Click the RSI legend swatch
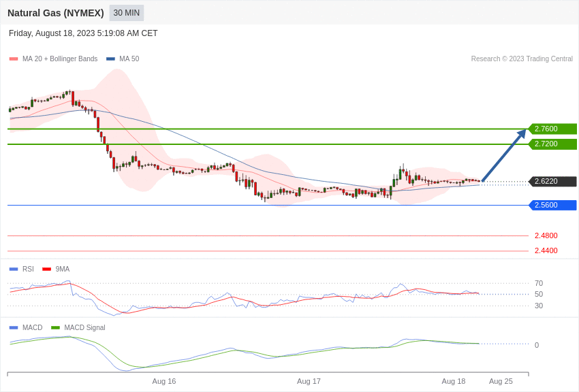 (x=14, y=269)
